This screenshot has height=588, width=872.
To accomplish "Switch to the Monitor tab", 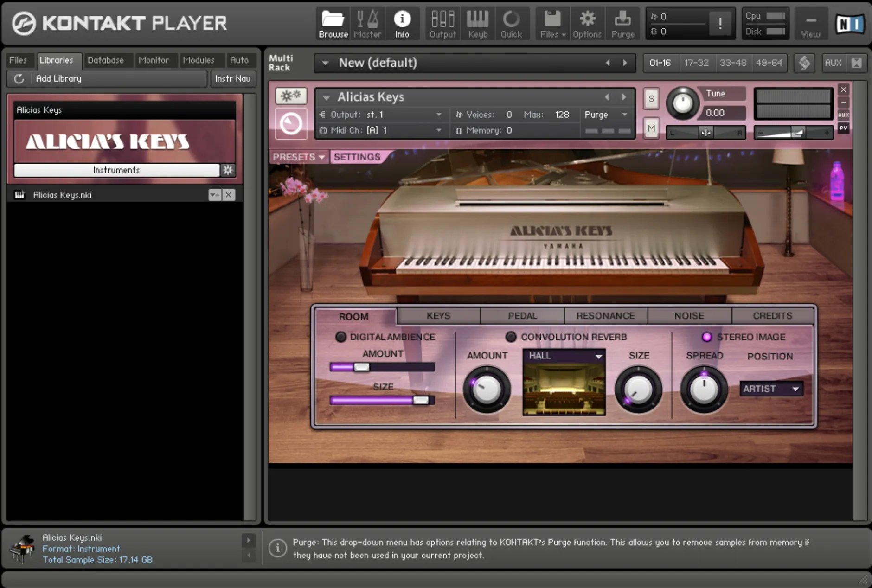I will coord(154,60).
